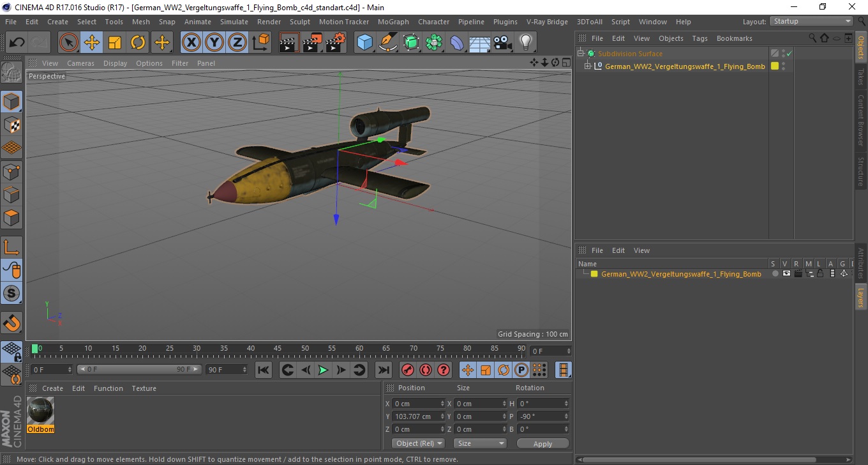This screenshot has width=868, height=465.
Task: Go to end of animation
Action: pyautogui.click(x=383, y=370)
